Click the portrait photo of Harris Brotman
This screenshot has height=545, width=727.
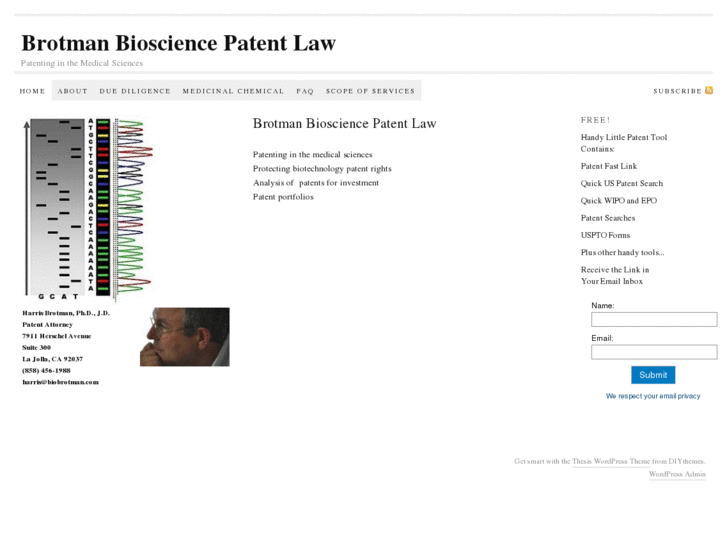pyautogui.click(x=184, y=337)
